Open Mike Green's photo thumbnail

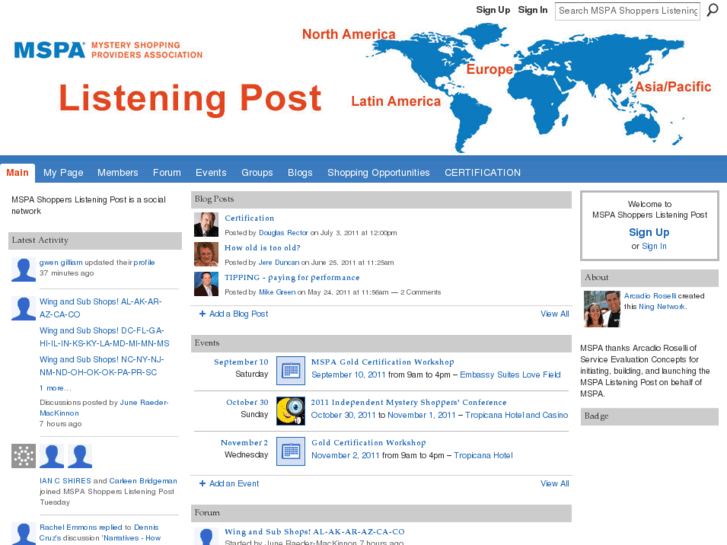coord(206,284)
